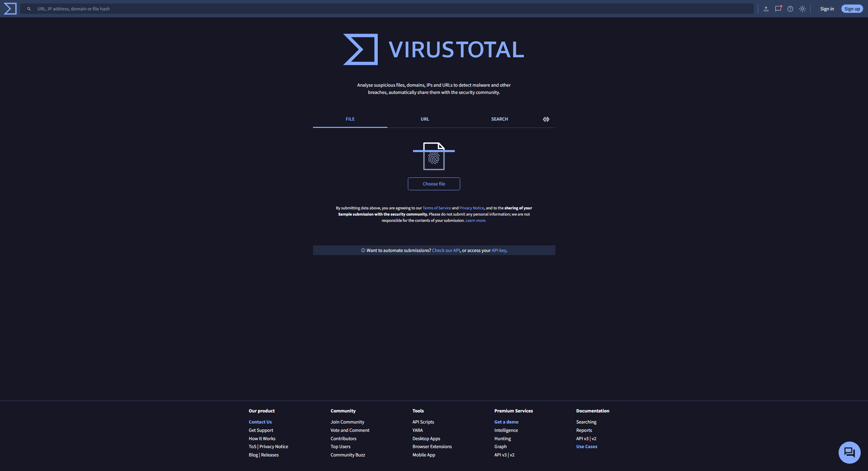Click the file fingerprint upload icon
Viewport: 868px width, 471px height.
(x=434, y=156)
